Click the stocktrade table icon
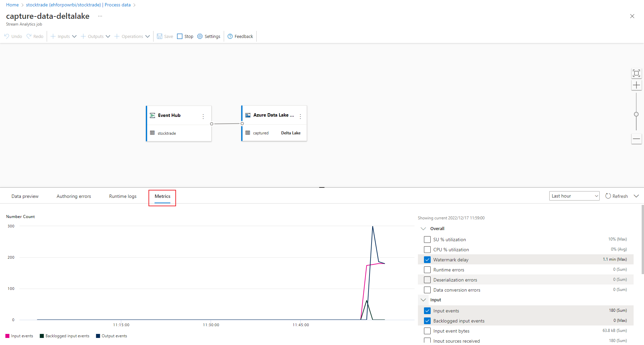This screenshot has width=644, height=345. click(x=152, y=133)
